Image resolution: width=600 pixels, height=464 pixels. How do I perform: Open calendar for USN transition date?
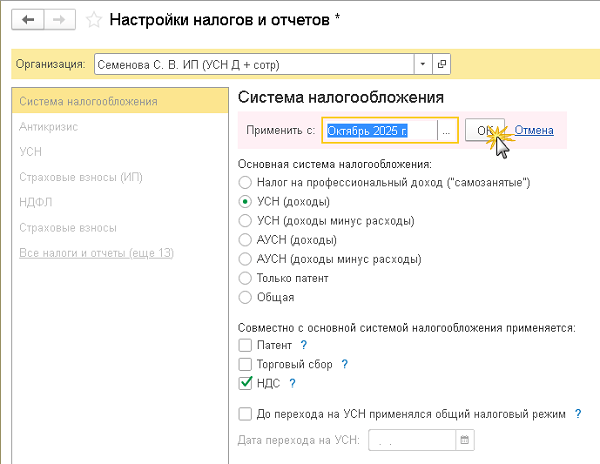click(464, 439)
